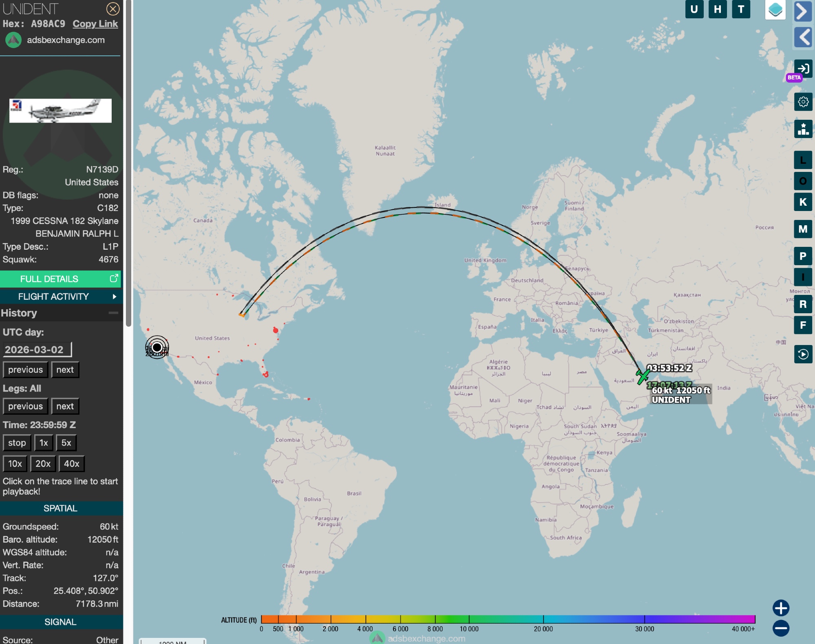The image size is (815, 644).
Task: Toggle the H map button
Action: click(718, 9)
